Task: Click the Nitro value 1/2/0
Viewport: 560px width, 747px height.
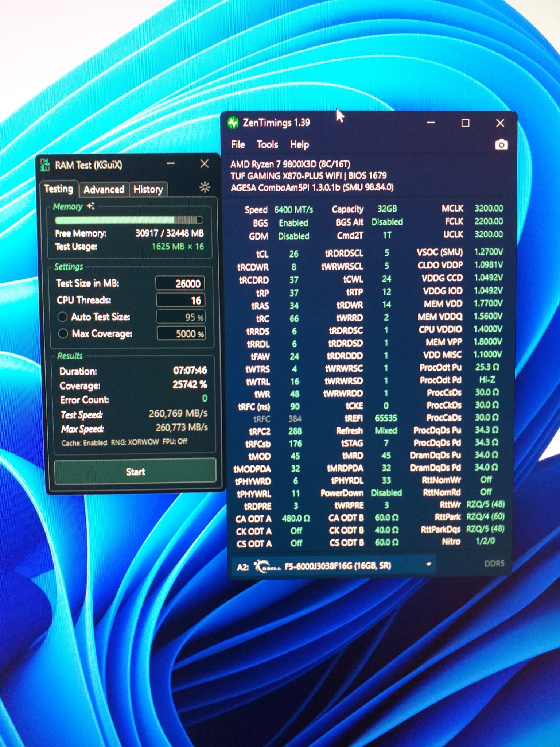Action: 485,541
